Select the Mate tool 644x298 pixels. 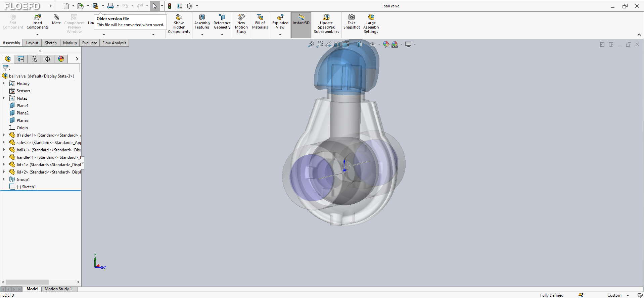(56, 19)
